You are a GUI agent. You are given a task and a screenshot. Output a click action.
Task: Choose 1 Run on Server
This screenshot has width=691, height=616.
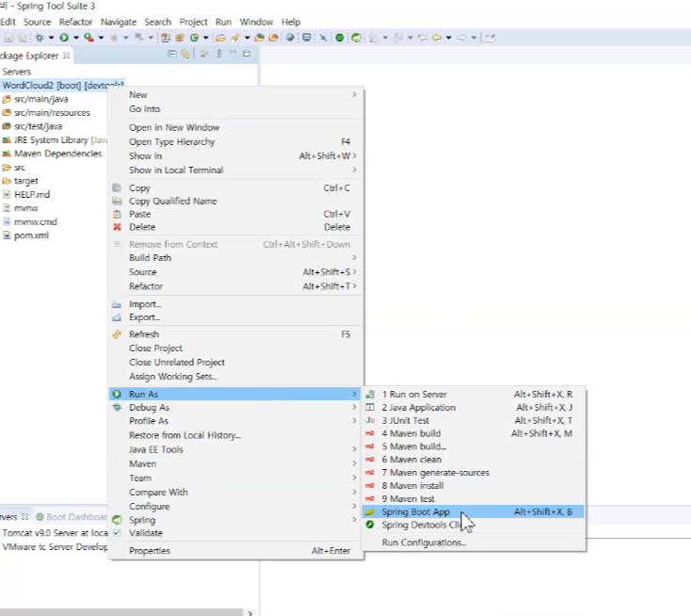[x=474, y=395]
